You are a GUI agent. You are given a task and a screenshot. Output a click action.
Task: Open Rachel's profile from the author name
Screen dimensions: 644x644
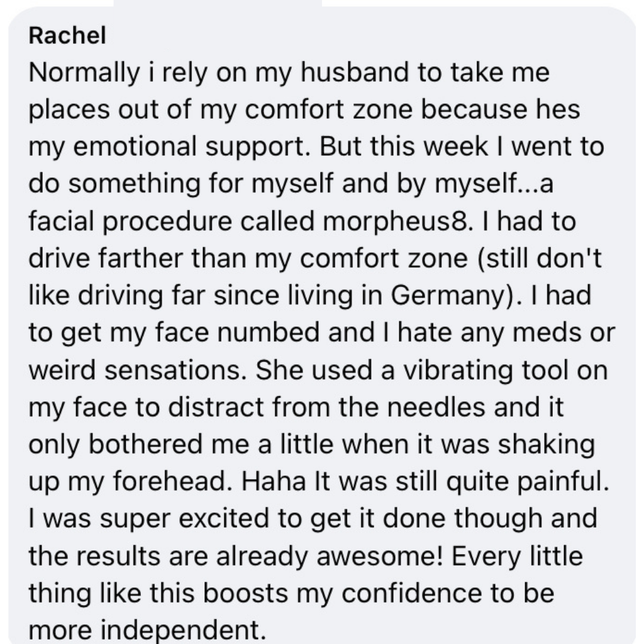pyautogui.click(x=67, y=35)
